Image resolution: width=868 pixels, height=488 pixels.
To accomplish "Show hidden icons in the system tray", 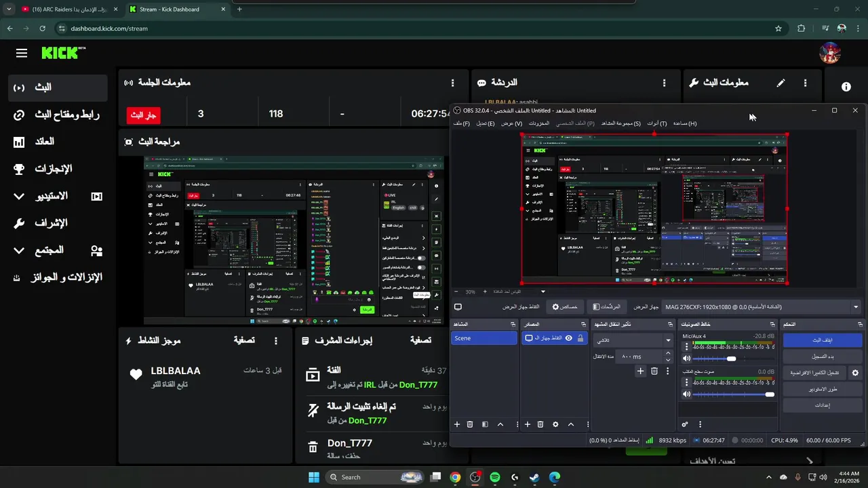I will click(x=769, y=477).
